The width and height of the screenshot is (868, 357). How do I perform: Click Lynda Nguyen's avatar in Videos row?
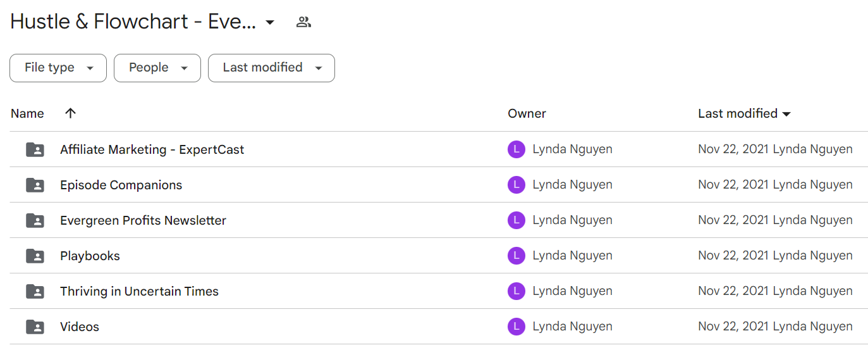517,327
